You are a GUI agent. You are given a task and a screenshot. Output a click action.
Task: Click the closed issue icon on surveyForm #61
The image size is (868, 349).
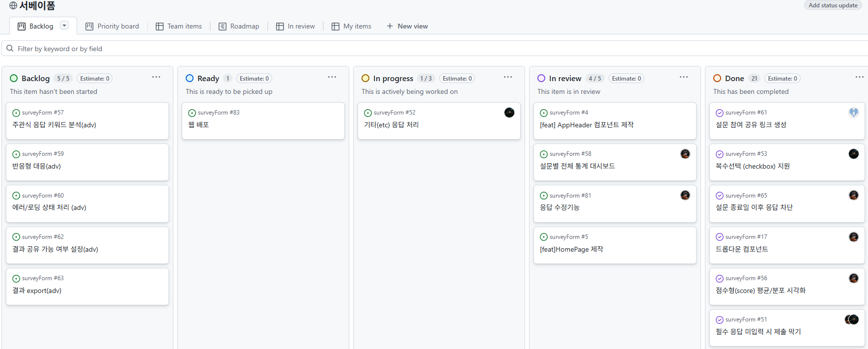[x=720, y=113]
